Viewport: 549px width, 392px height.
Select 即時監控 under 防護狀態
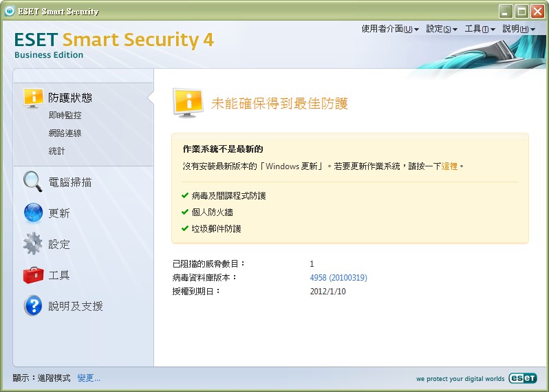[65, 116]
